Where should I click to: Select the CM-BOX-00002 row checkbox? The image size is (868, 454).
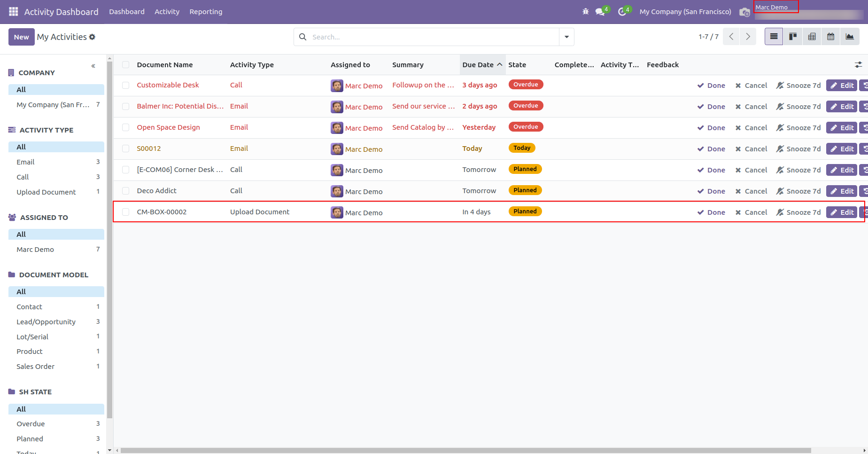point(125,212)
